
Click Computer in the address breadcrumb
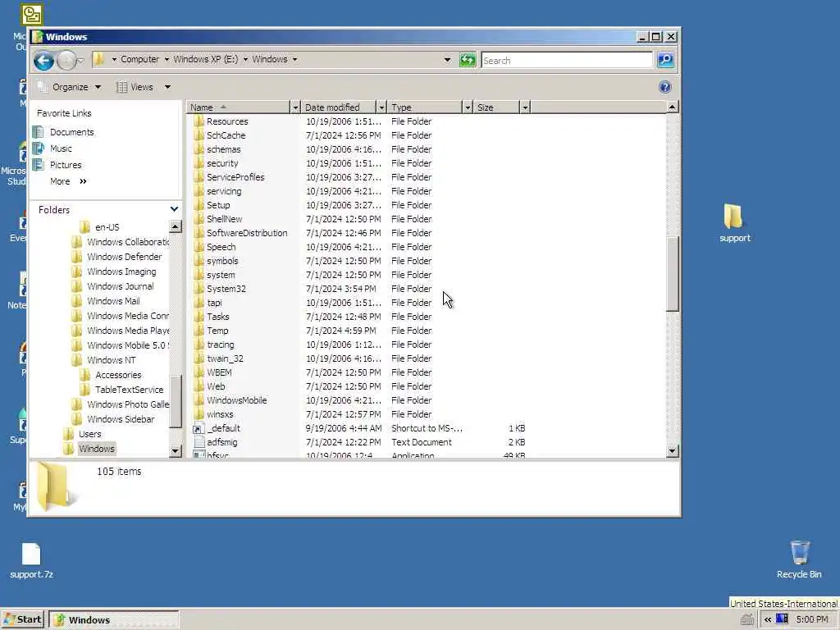139,59
